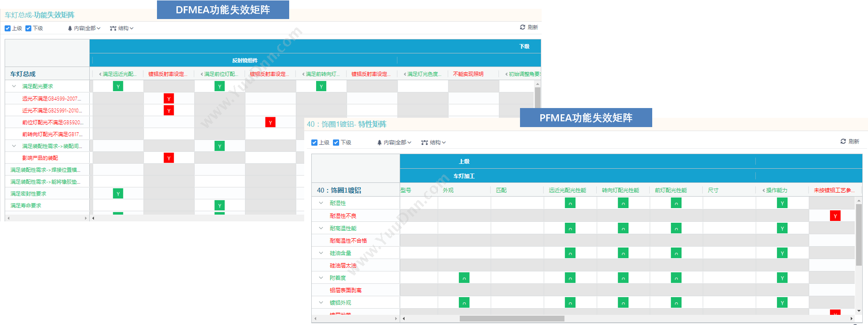Click PFMEA vertical scrollbar down arrow
Image resolution: width=868 pixels, height=325 pixels.
point(859,311)
